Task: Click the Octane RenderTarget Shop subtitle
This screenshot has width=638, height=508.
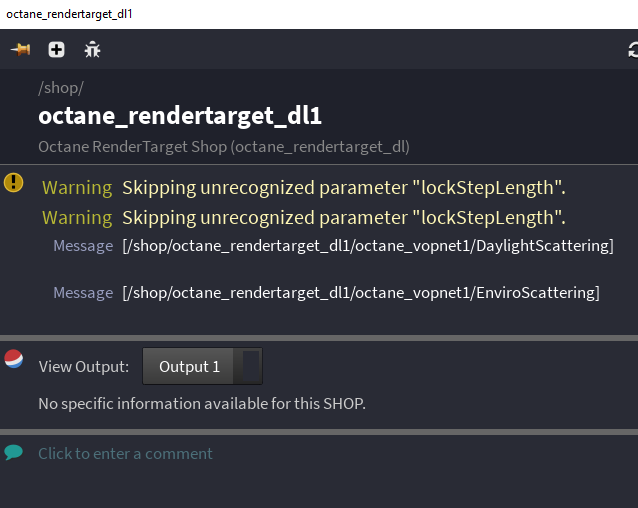Action: (223, 146)
